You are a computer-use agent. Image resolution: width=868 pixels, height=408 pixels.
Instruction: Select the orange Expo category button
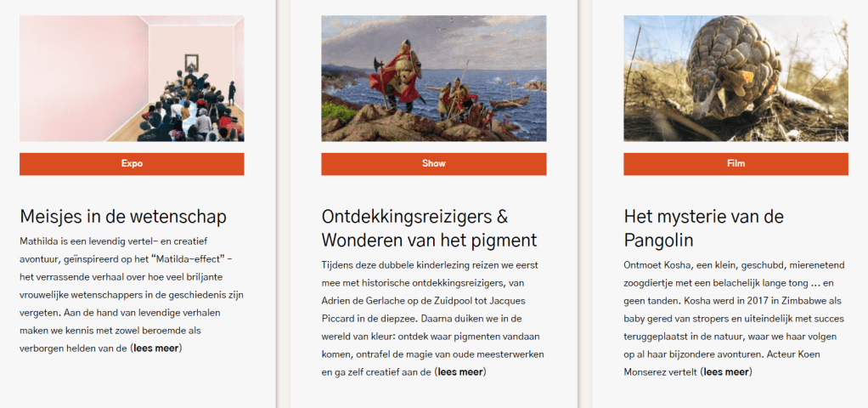tap(132, 163)
